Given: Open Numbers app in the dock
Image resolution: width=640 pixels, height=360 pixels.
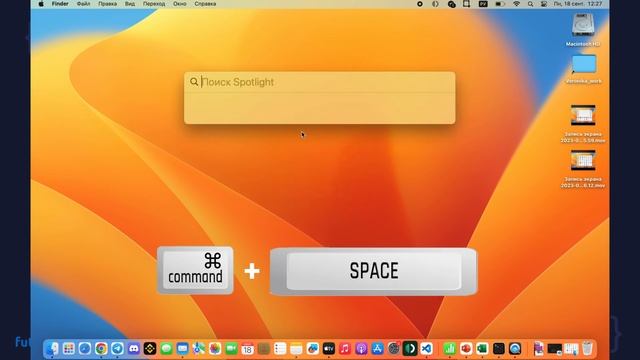Looking at the screenshot, I should click(x=449, y=348).
